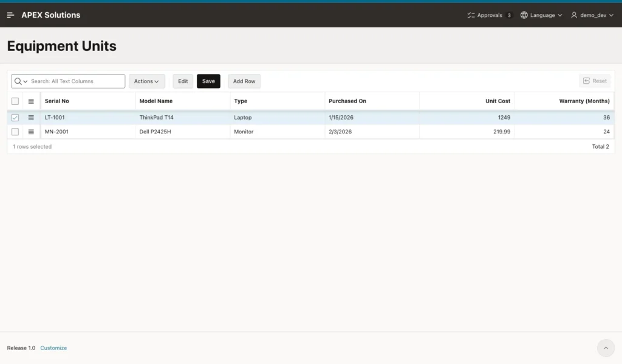Open the Customize link in footer
Viewport: 622px width, 364px height.
pyautogui.click(x=53, y=348)
